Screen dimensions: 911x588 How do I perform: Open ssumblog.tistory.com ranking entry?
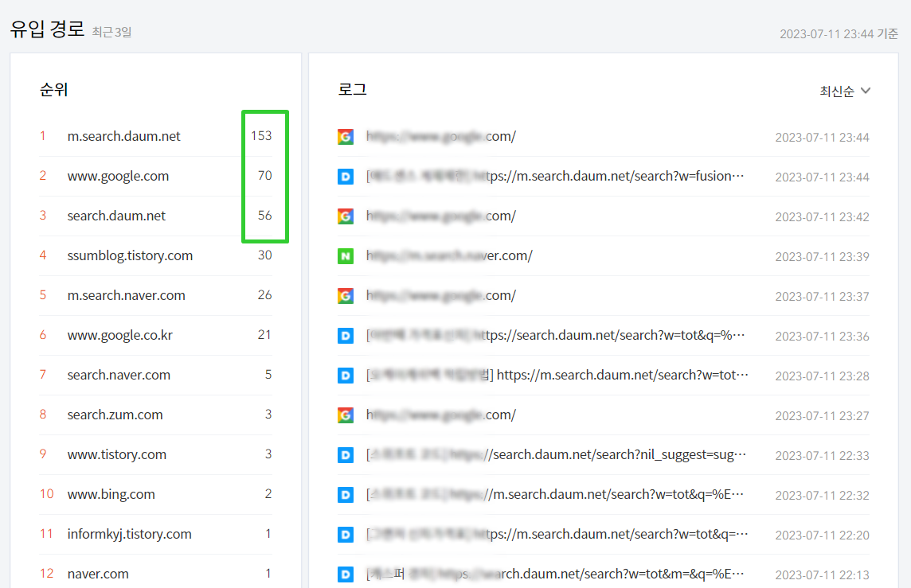pos(130,255)
